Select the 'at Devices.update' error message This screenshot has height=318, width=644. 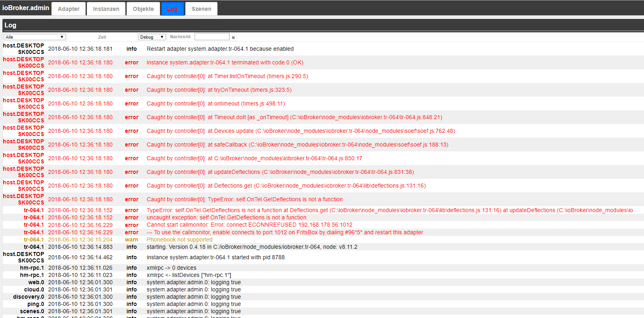301,131
